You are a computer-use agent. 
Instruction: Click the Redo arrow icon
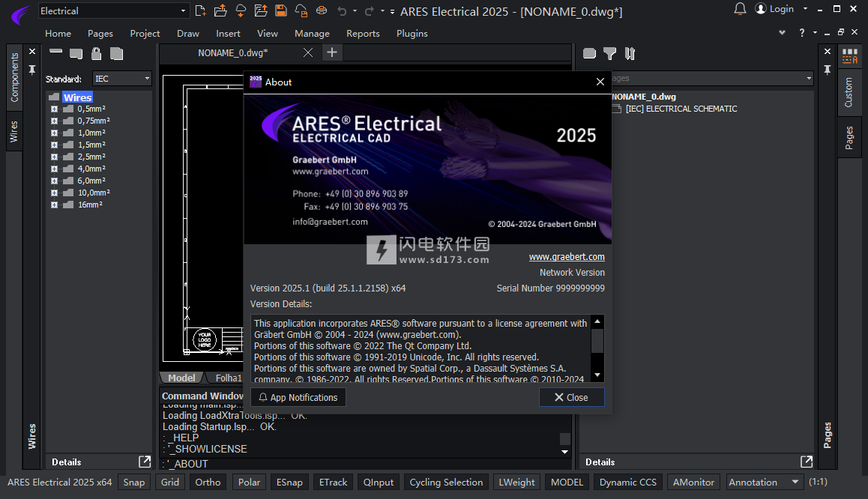(x=370, y=10)
